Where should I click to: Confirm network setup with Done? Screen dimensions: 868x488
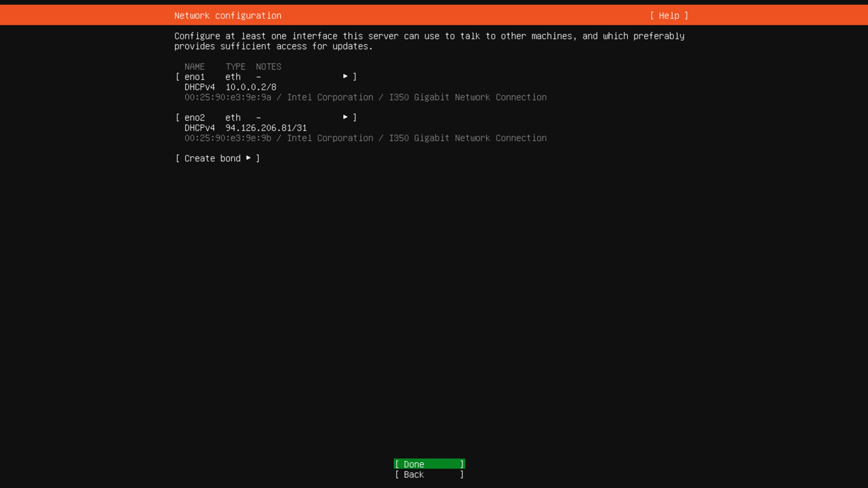(429, 464)
